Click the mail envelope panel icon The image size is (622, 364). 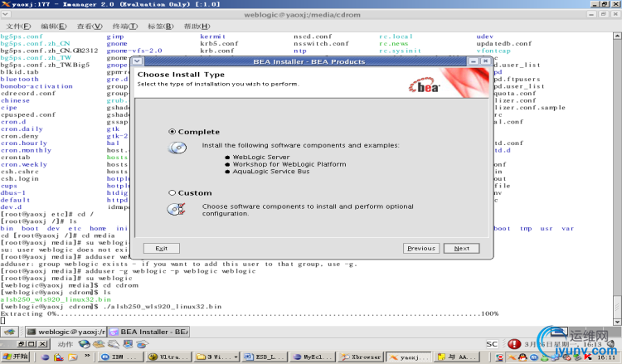99,344
